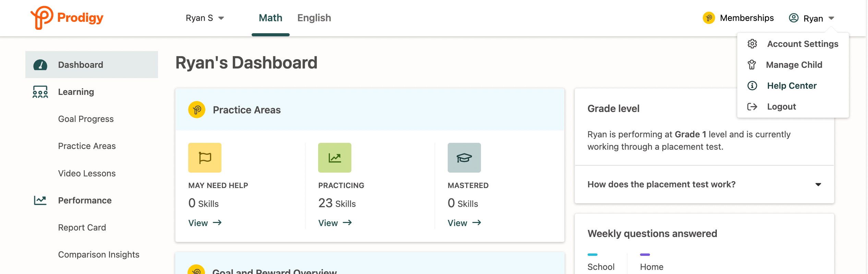Click the Mastered graduation cap icon
The image size is (868, 274).
point(464,158)
